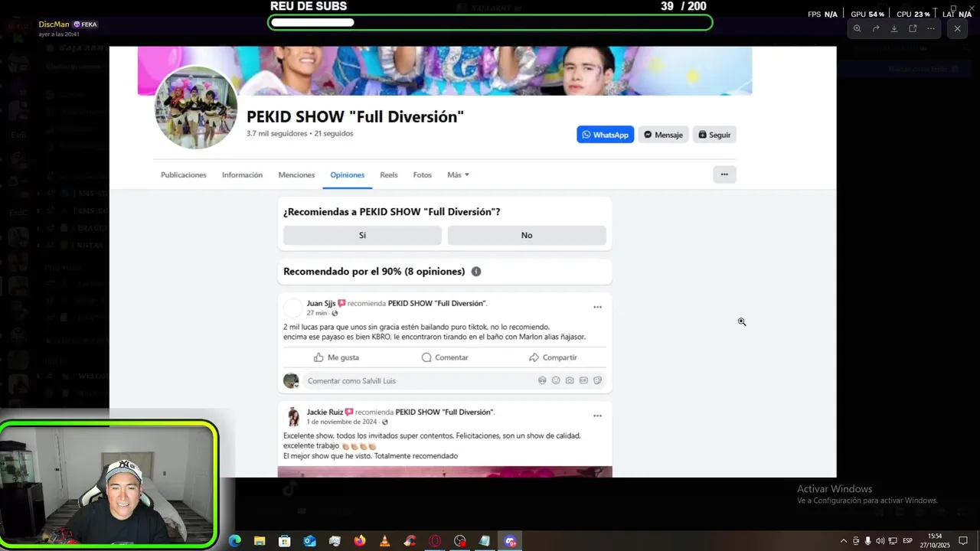Click the commenter avatar beside the comment field

pos(291,380)
